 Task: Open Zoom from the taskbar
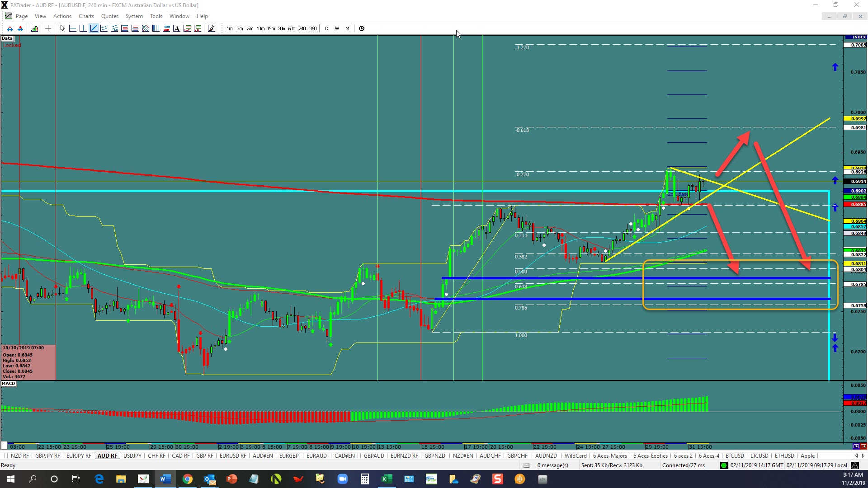pyautogui.click(x=342, y=479)
